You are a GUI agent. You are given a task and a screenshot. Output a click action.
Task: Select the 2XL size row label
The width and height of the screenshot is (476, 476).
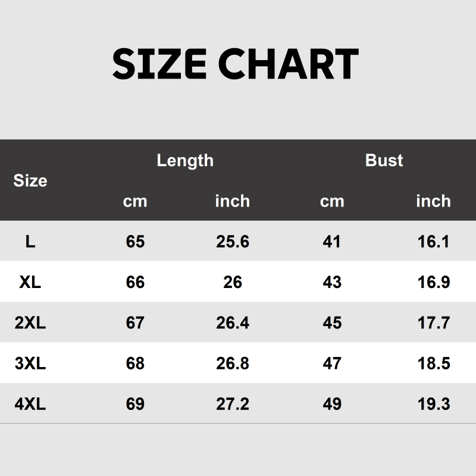30,323
